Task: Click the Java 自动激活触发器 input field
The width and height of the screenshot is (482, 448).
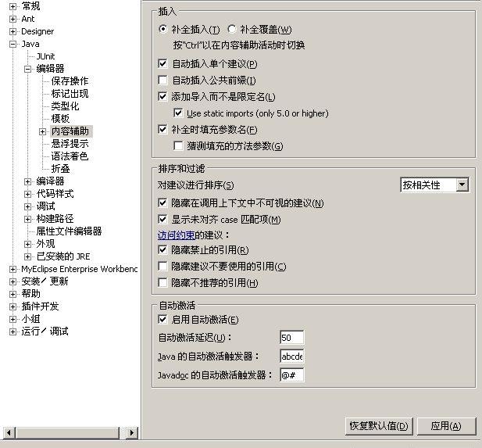Action: pos(291,357)
